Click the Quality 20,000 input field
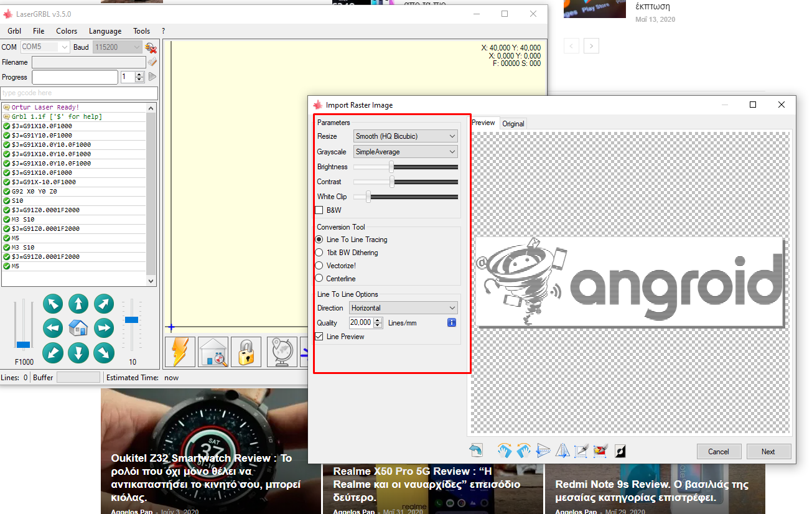The width and height of the screenshot is (812, 514). (x=361, y=322)
